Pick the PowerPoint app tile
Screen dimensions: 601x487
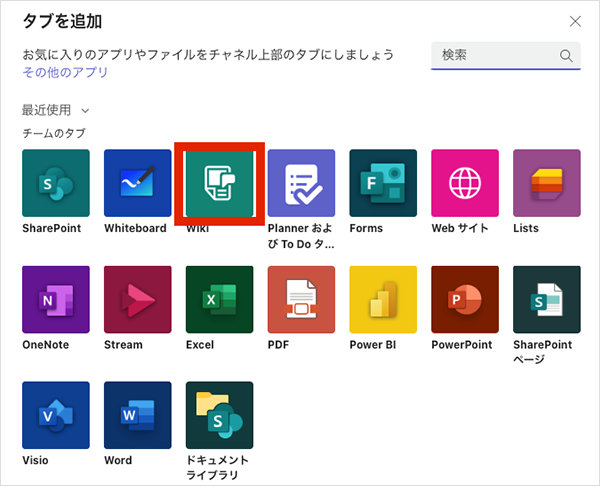(465, 300)
